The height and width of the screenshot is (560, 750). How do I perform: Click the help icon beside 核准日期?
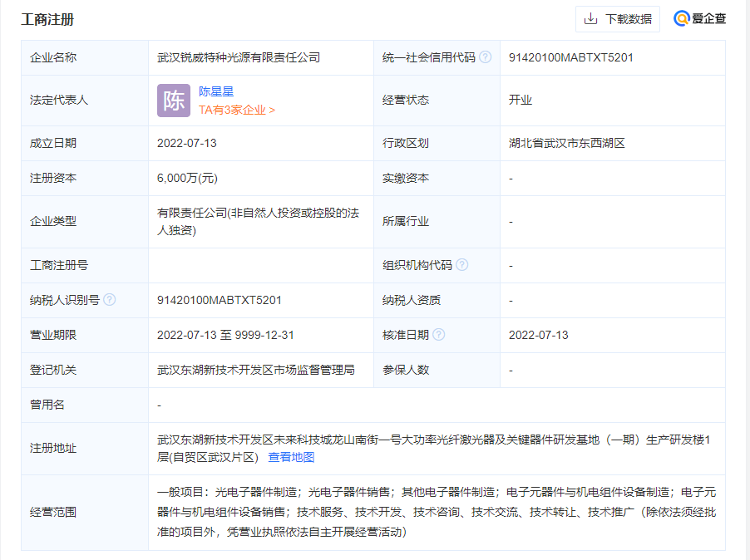[x=439, y=335]
